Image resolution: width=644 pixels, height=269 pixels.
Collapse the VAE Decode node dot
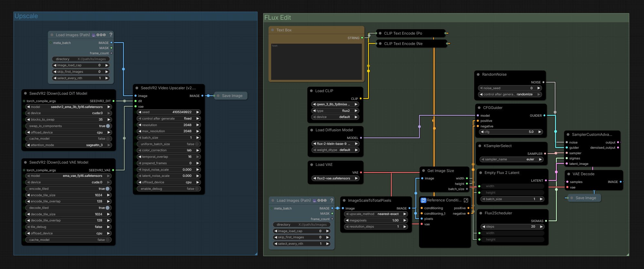tap(569, 174)
